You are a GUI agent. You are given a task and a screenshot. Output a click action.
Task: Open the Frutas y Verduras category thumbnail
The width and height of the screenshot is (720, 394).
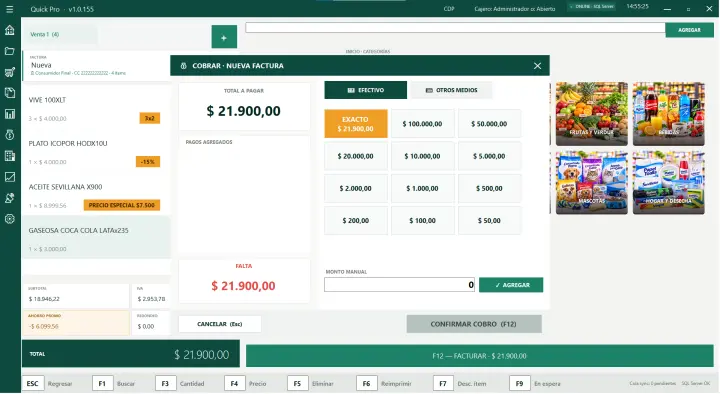[592, 114]
